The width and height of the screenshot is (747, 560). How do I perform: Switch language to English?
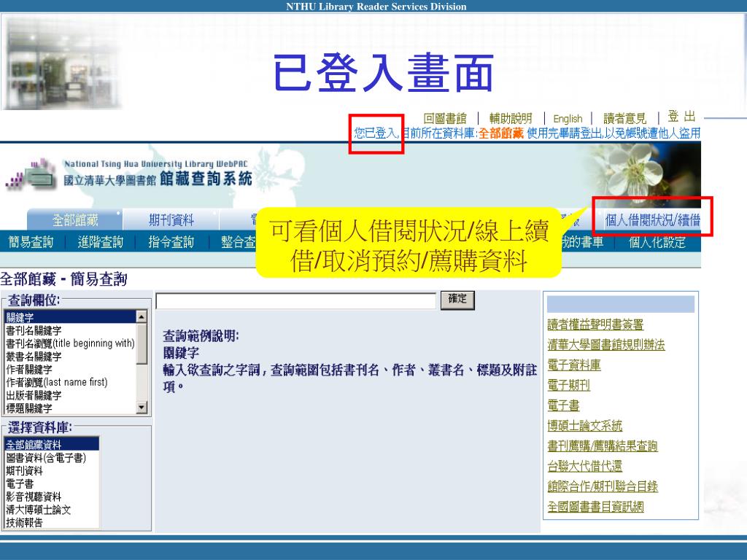(x=568, y=119)
